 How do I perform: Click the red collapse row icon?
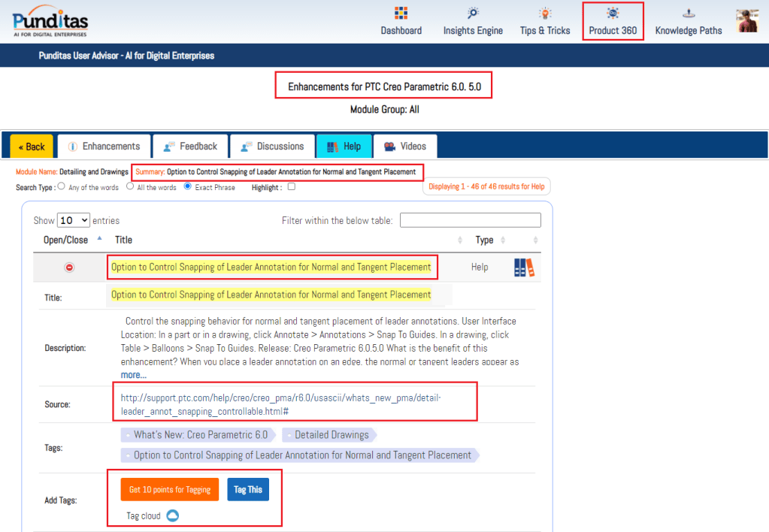[x=69, y=268]
